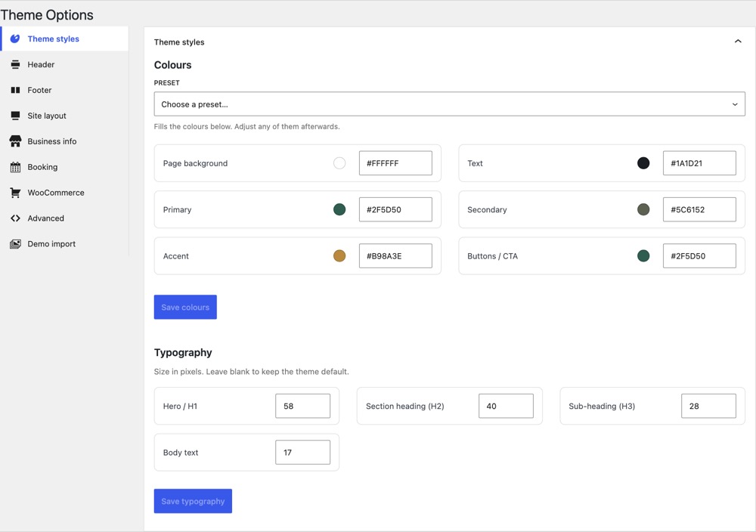Screen dimensions: 756x532
Task: Open Business info settings
Action: pyautogui.click(x=64, y=141)
